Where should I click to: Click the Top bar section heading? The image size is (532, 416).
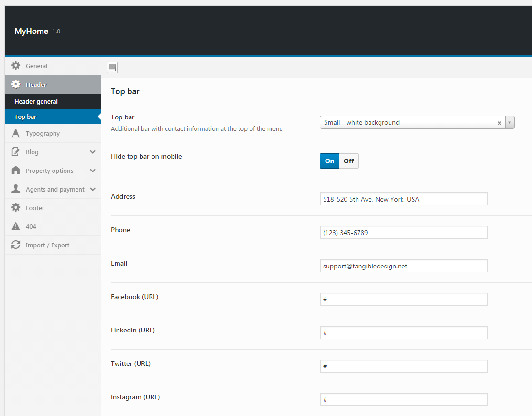tap(125, 91)
